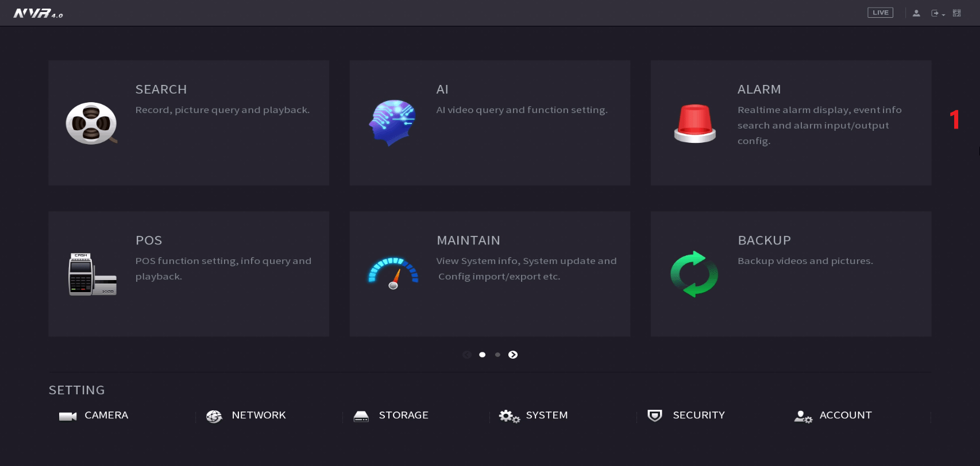The image size is (980, 466).
Task: Click the logout arrow icon in the top bar
Action: tap(935, 13)
